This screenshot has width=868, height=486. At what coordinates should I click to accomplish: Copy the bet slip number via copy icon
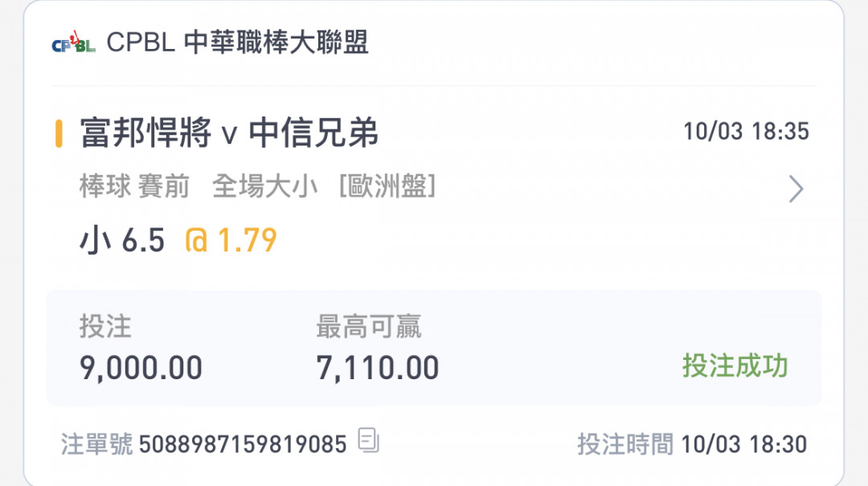click(x=368, y=440)
